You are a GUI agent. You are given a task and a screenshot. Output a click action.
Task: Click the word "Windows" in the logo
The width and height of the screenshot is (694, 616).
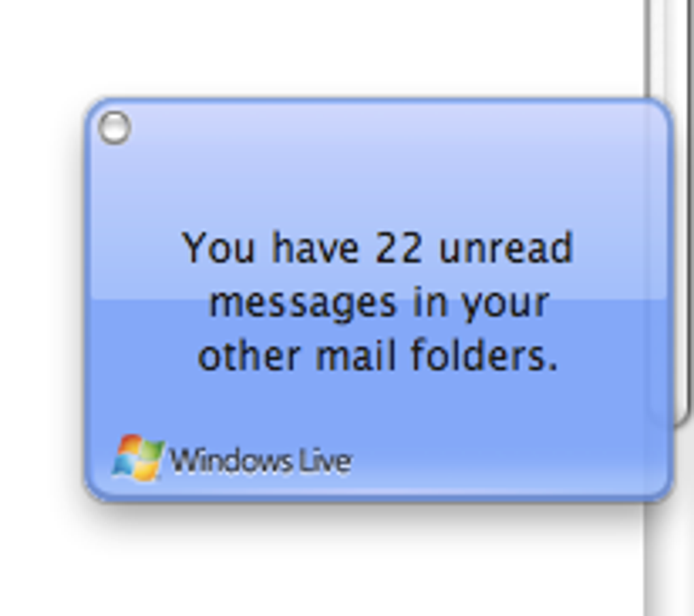coord(231,461)
